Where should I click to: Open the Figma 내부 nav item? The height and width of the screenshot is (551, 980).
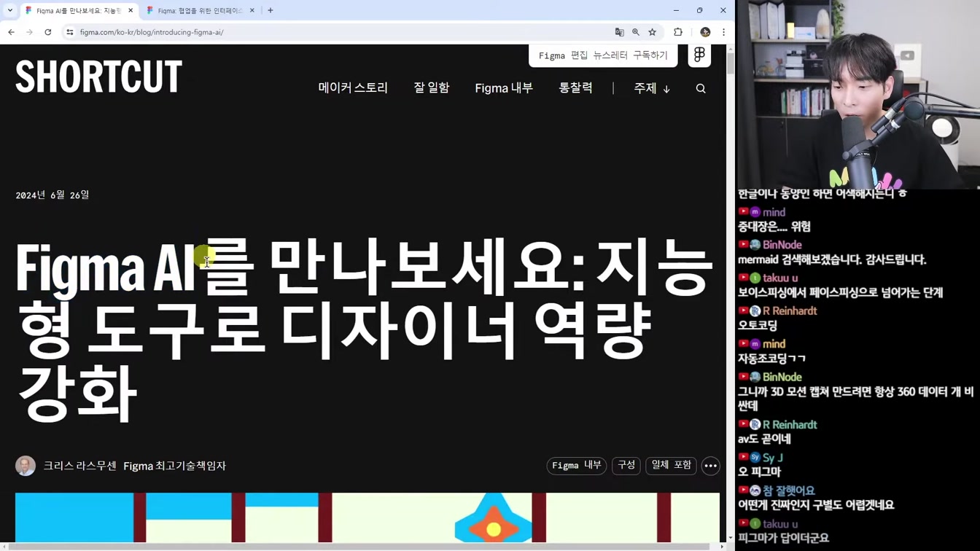coord(504,88)
